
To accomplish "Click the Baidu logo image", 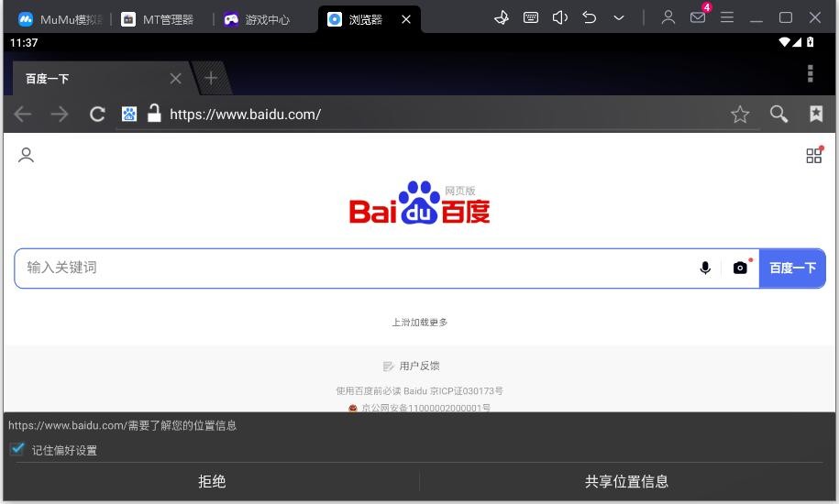I will point(420,203).
